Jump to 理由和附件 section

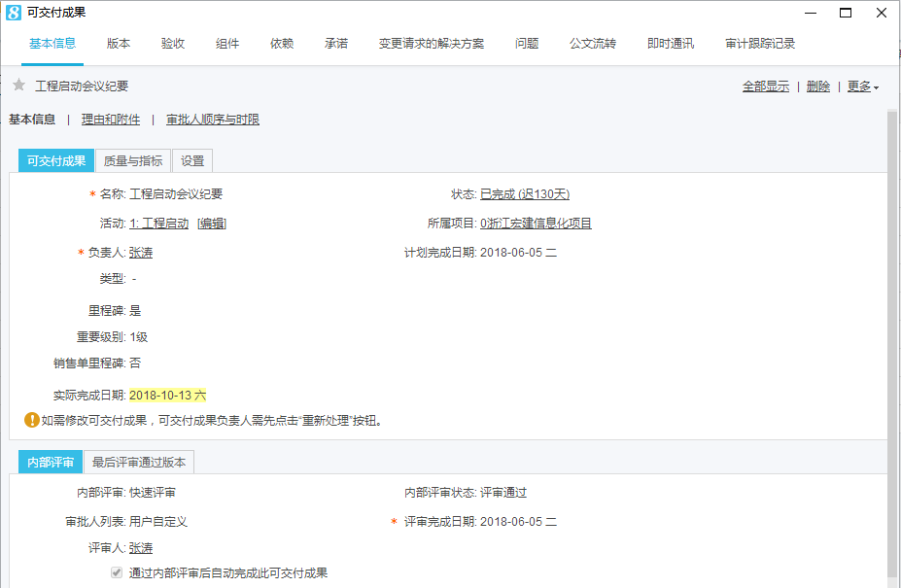click(111, 120)
